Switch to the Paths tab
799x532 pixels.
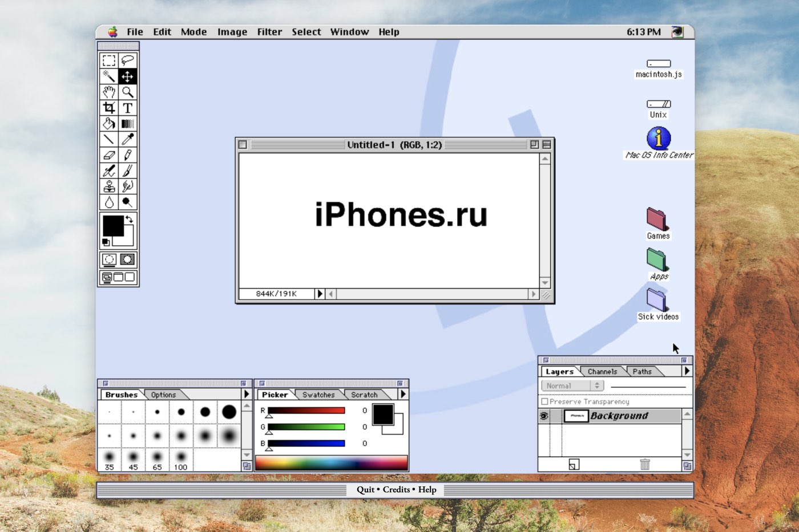pos(642,372)
